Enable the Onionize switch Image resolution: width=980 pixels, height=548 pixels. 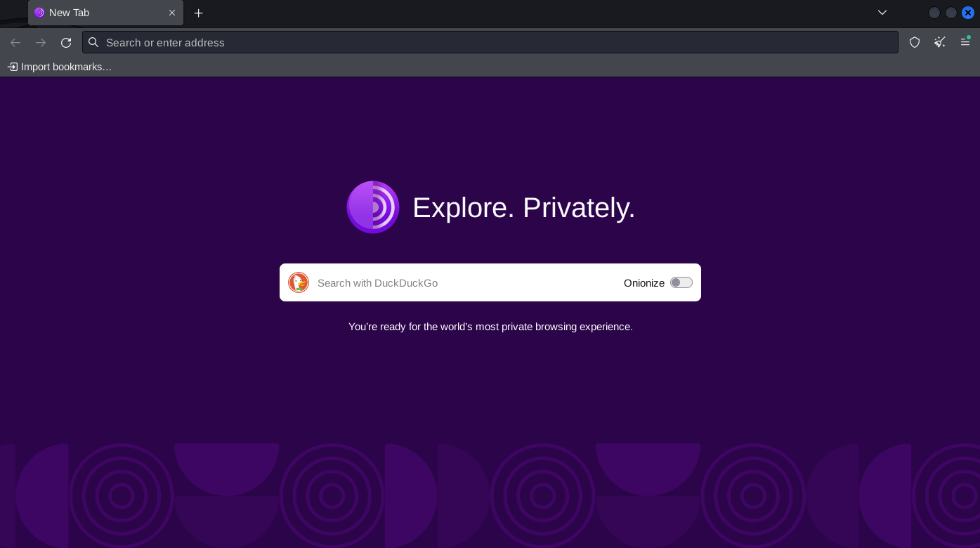click(x=681, y=282)
